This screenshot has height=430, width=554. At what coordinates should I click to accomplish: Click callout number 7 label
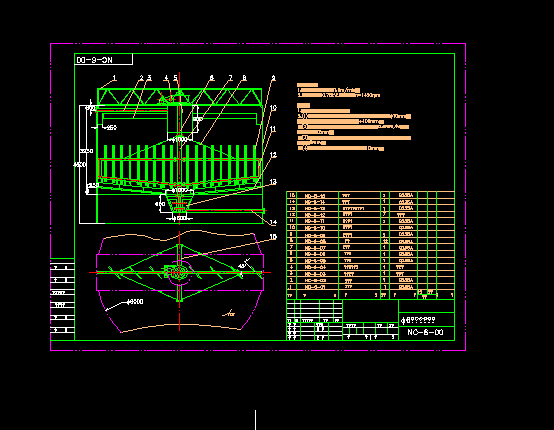230,78
